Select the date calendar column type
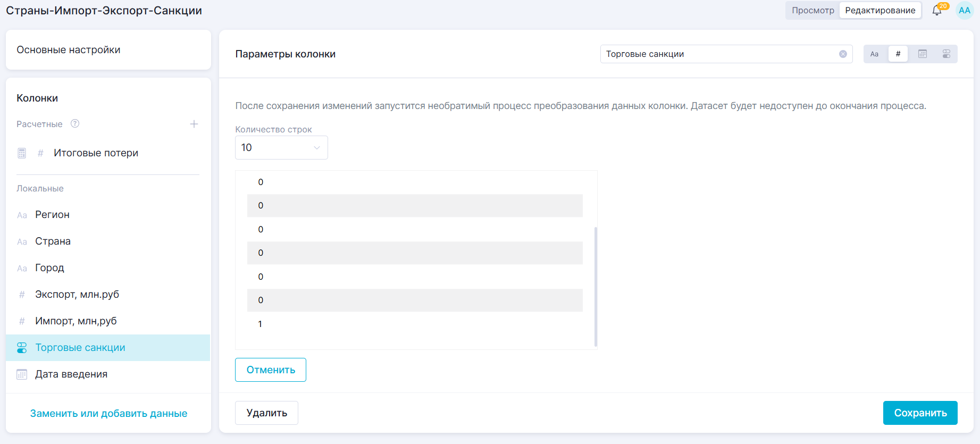 click(923, 54)
